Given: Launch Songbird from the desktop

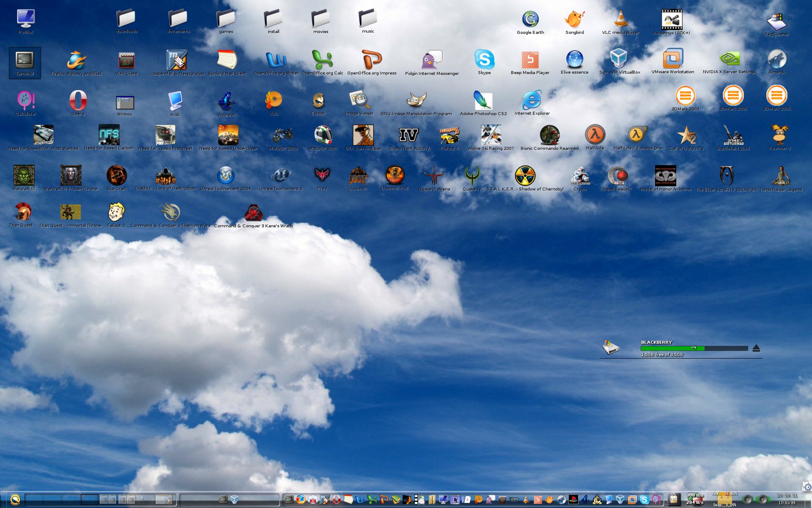Looking at the screenshot, I should (x=574, y=22).
